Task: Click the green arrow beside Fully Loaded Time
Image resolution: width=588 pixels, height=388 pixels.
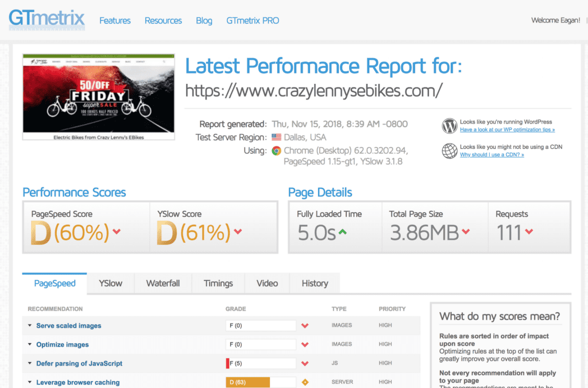Action: (x=342, y=232)
